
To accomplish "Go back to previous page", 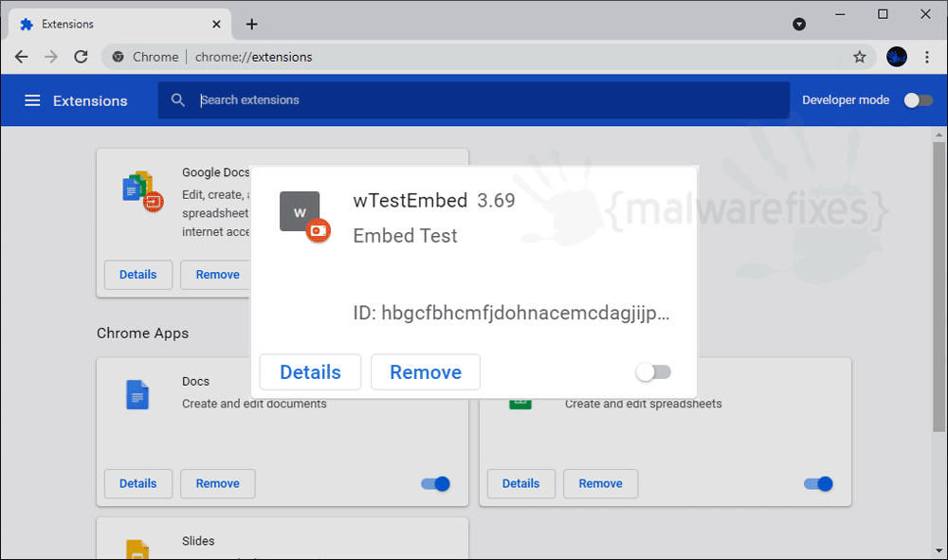I will coord(21,57).
